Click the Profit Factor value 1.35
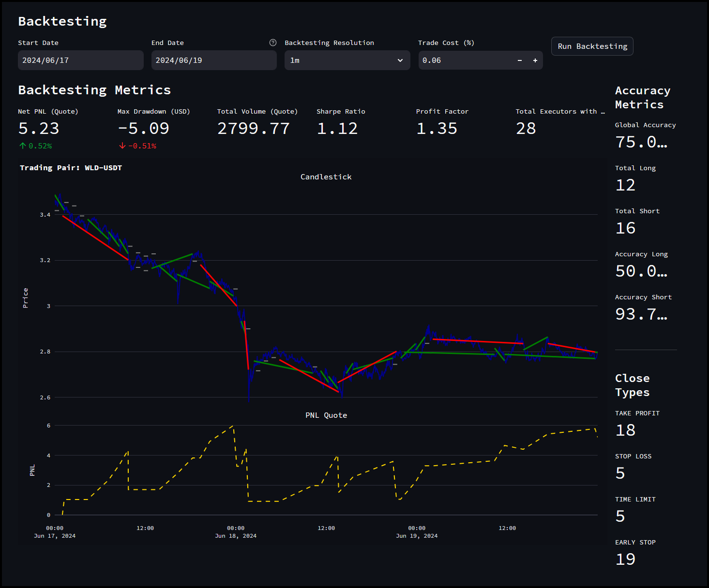This screenshot has height=588, width=709. click(437, 129)
